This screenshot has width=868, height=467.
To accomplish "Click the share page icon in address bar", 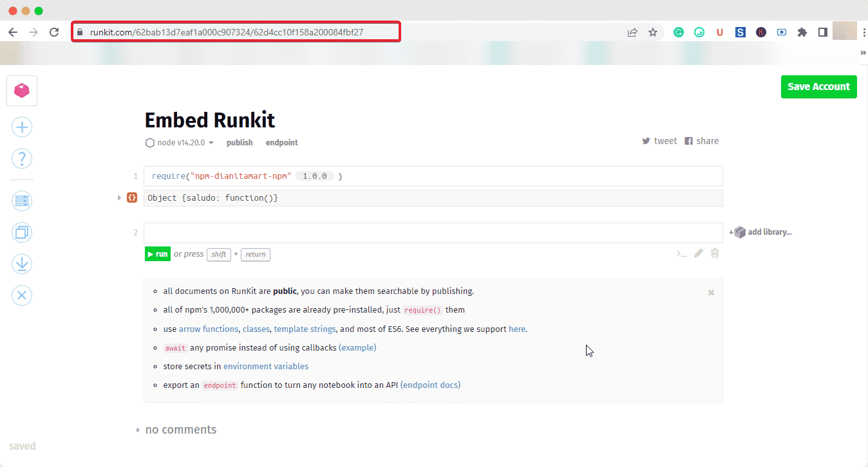I will (632, 32).
